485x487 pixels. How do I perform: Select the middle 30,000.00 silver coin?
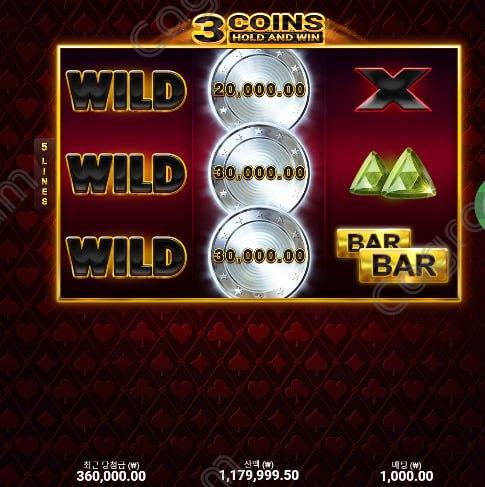pos(260,172)
